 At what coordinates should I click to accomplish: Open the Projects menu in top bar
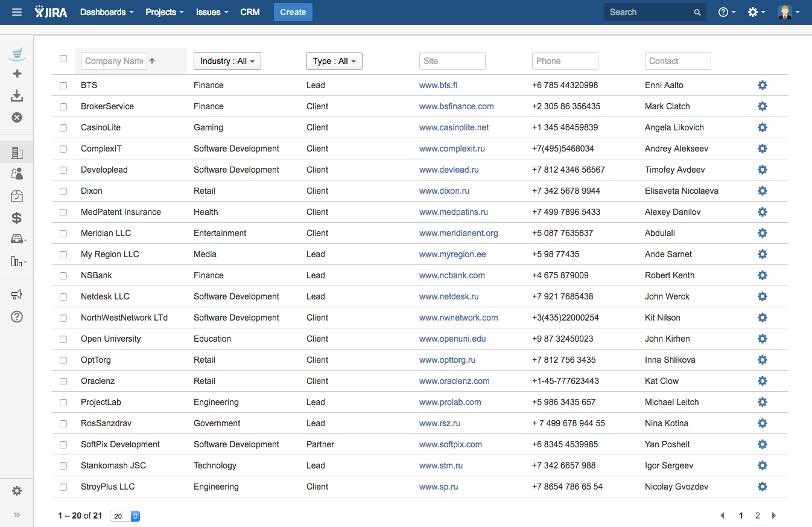[164, 12]
